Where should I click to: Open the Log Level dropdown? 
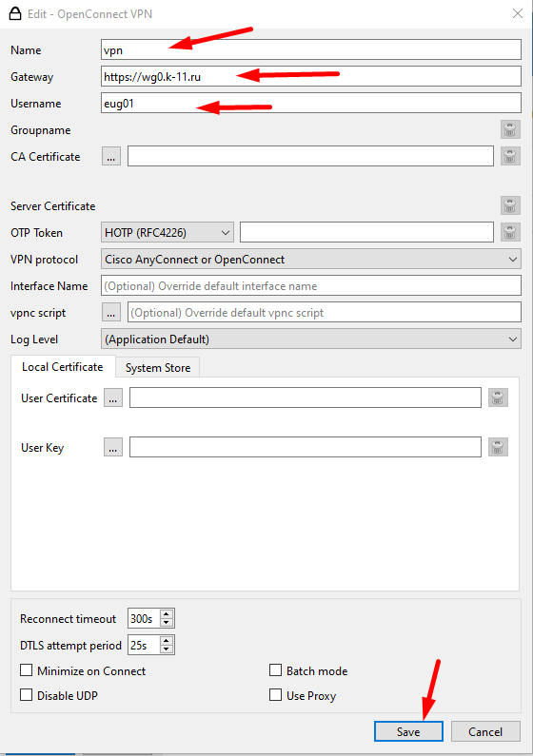click(311, 339)
